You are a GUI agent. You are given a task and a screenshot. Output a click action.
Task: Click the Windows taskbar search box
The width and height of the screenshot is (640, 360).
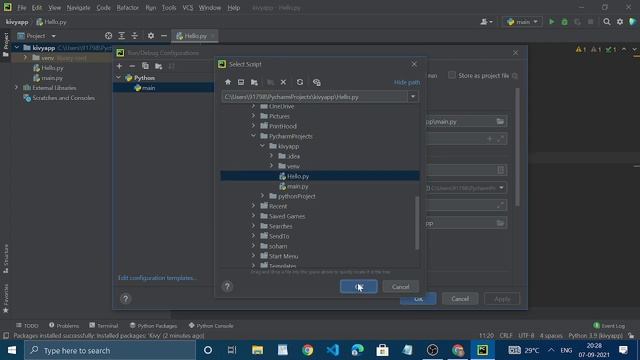click(110, 350)
